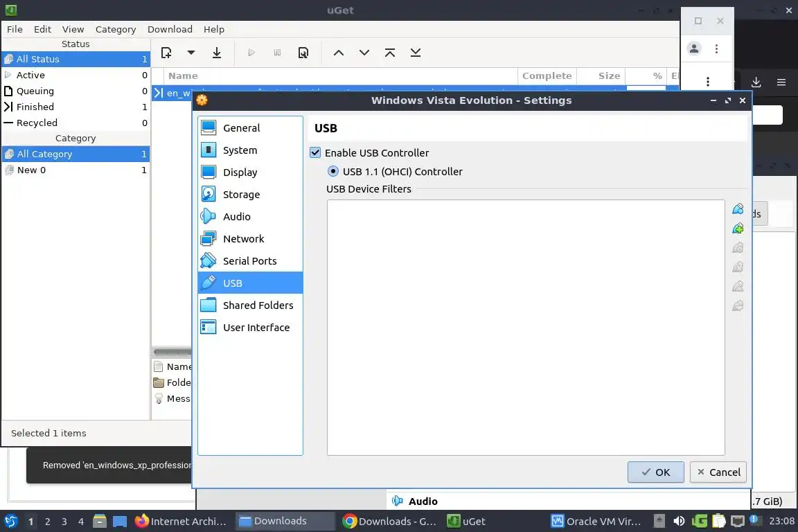Open Internet Archive Firefox taskbar item
Image resolution: width=798 pixels, height=532 pixels.
pos(181,522)
